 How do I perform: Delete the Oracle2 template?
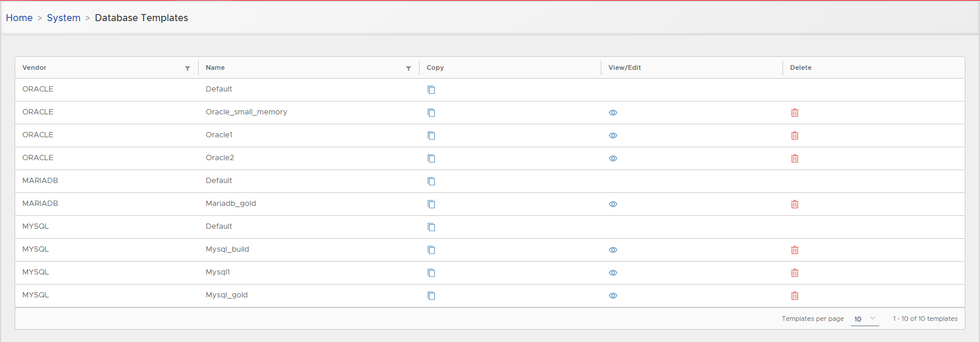click(x=795, y=158)
